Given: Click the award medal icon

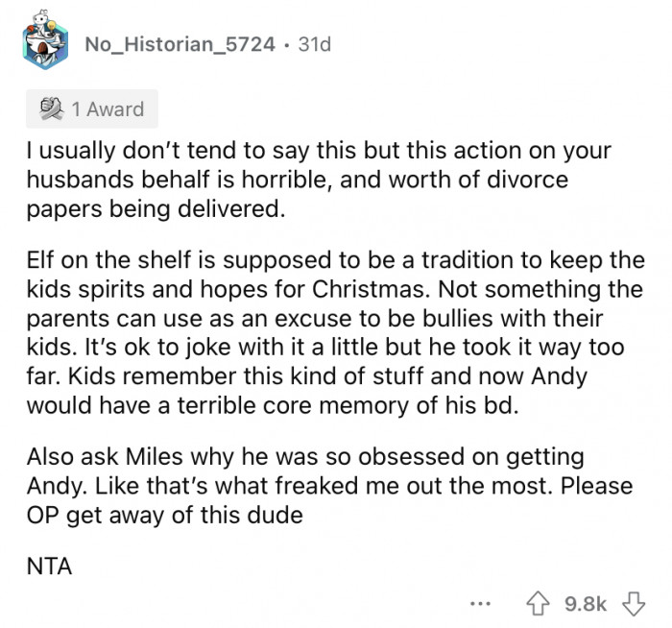Looking at the screenshot, I should tap(45, 109).
